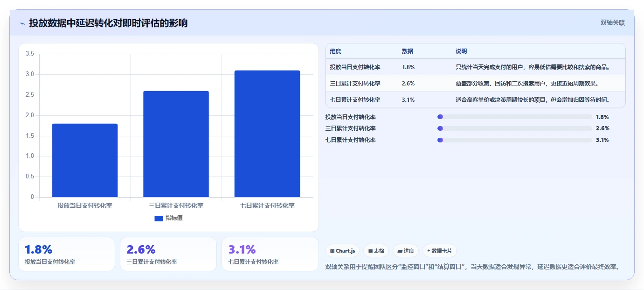Image resolution: width=644 pixels, height=290 pixels.
Task: Click the 3.5 y-axis tick label
Action: click(x=30, y=54)
